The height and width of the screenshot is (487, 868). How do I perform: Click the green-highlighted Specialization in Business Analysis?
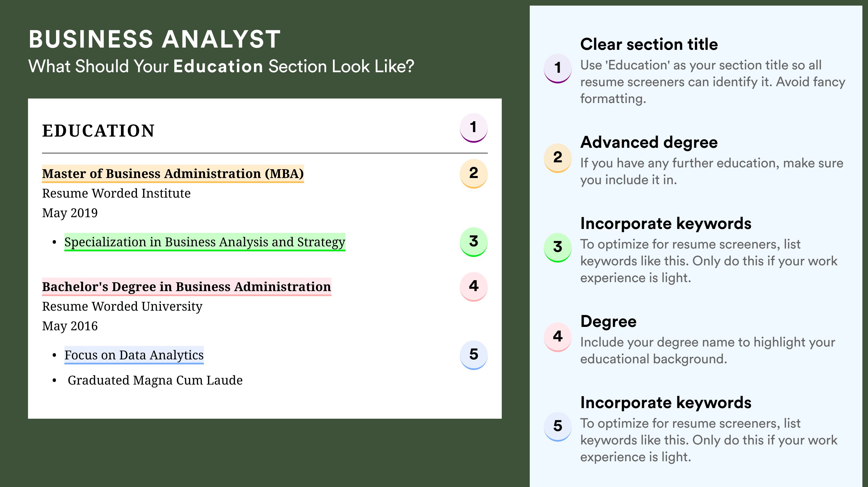pyautogui.click(x=205, y=242)
